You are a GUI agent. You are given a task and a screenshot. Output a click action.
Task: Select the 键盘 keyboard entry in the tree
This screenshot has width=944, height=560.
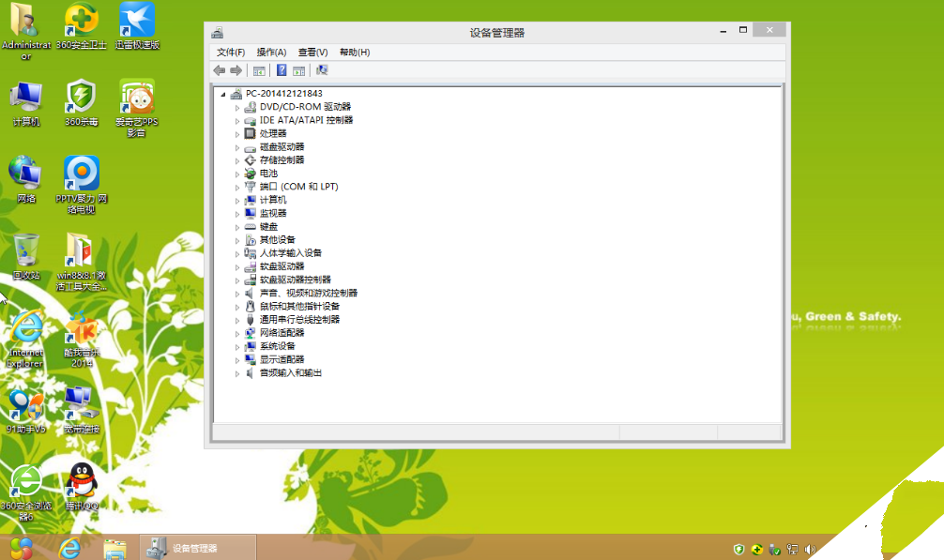click(x=268, y=227)
